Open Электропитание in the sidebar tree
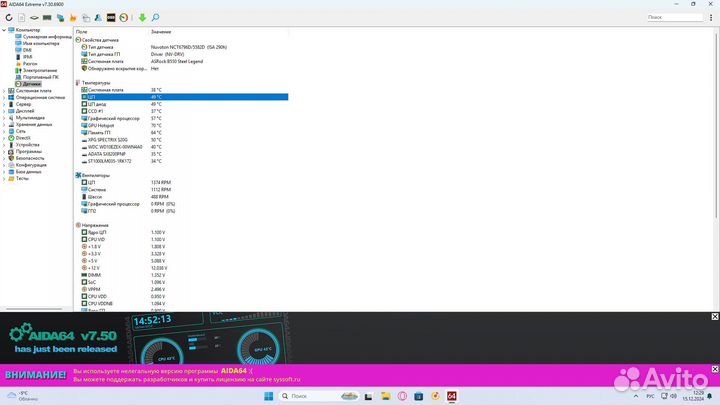 tap(40, 71)
